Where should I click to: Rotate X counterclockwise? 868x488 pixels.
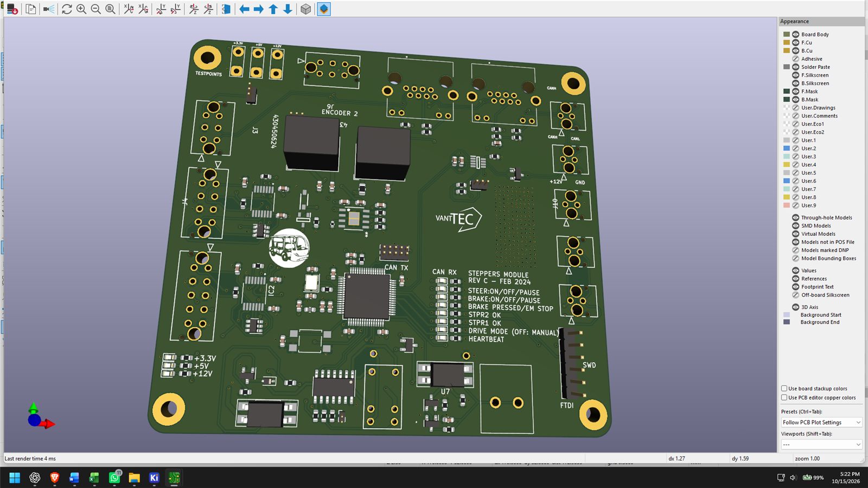(143, 9)
